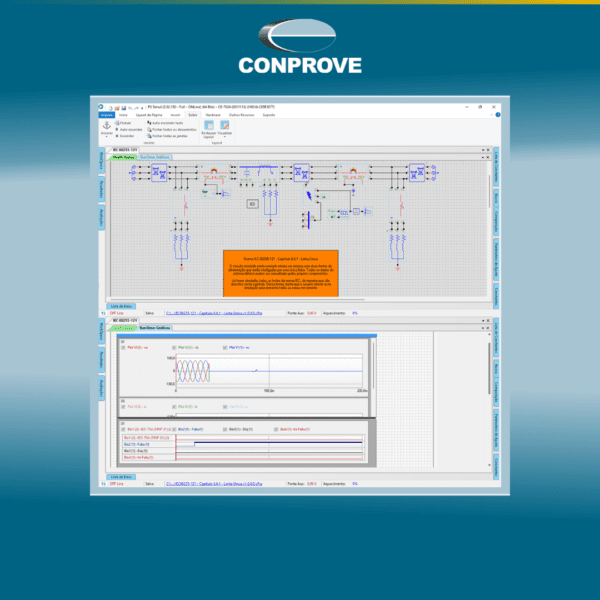Click the Undo arrow in quick access toolbar

pyautogui.click(x=130, y=108)
